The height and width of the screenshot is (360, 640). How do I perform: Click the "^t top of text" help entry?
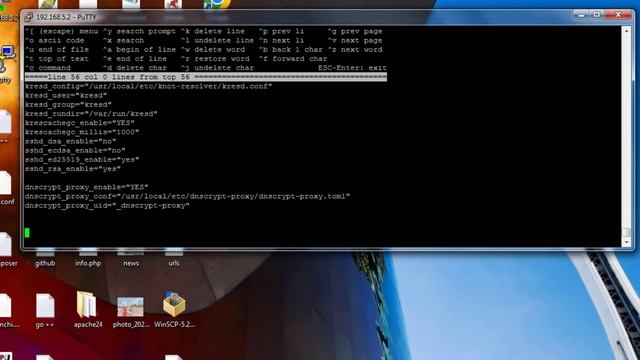click(x=57, y=59)
